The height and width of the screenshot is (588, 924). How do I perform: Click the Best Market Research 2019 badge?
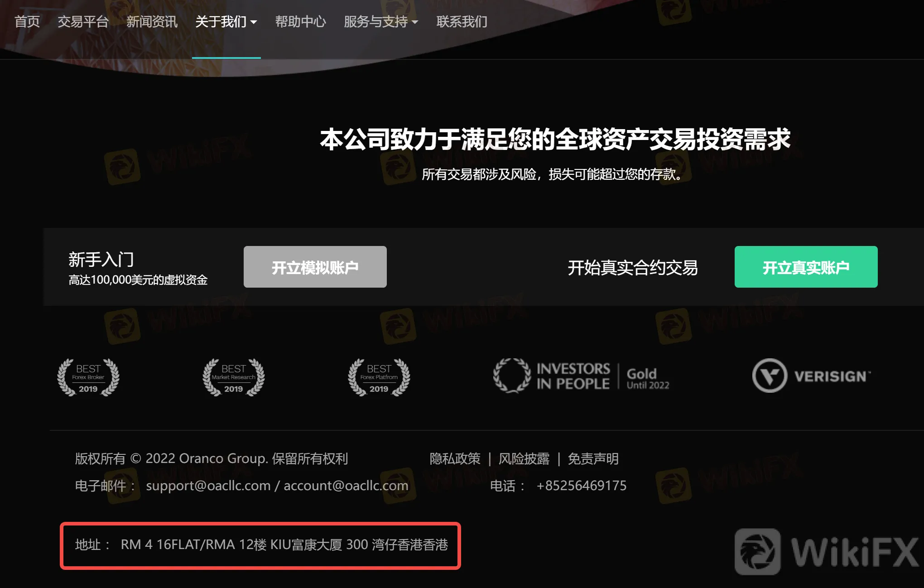click(234, 377)
